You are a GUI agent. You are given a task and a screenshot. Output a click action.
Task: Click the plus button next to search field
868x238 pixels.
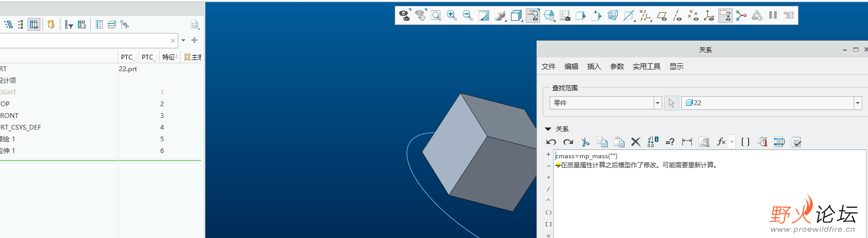click(195, 40)
